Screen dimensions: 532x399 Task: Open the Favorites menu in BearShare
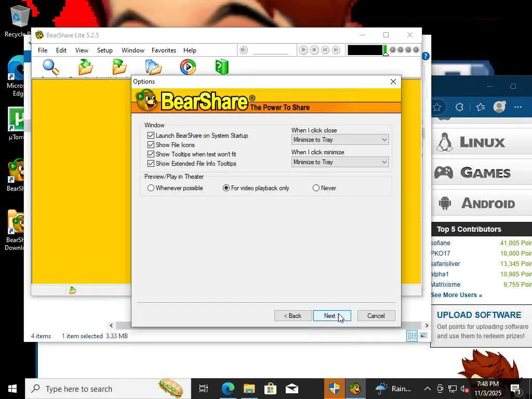tap(164, 50)
